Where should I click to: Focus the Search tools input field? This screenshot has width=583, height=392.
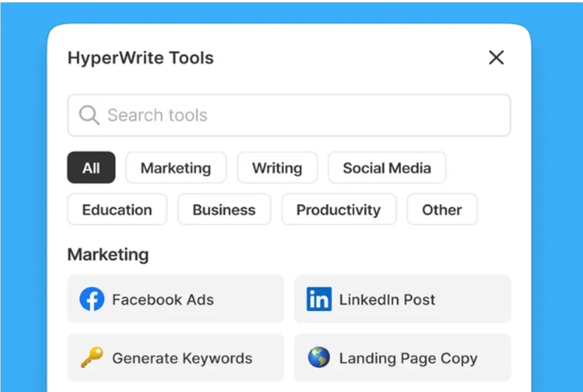click(289, 115)
